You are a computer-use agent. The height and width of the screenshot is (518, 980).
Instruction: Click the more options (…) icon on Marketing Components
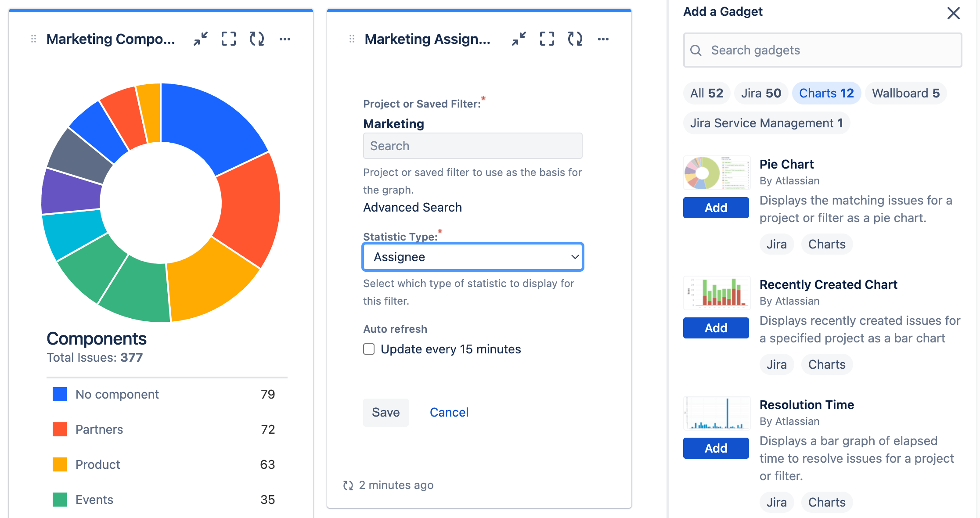tap(285, 39)
